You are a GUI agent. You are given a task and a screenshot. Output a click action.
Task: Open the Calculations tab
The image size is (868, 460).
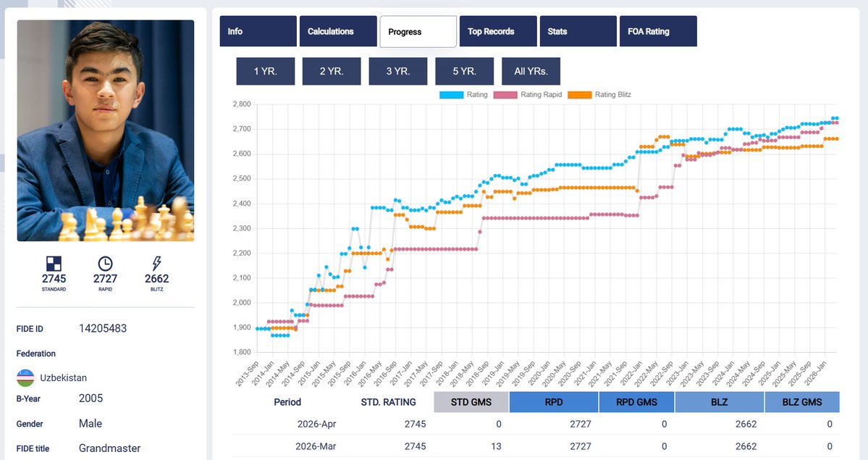coord(337,31)
